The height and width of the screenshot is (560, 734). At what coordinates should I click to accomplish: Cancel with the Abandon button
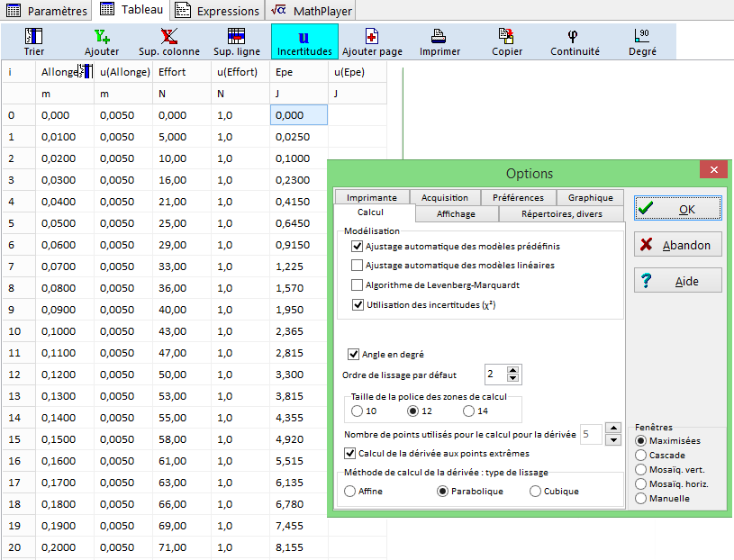[x=678, y=245]
